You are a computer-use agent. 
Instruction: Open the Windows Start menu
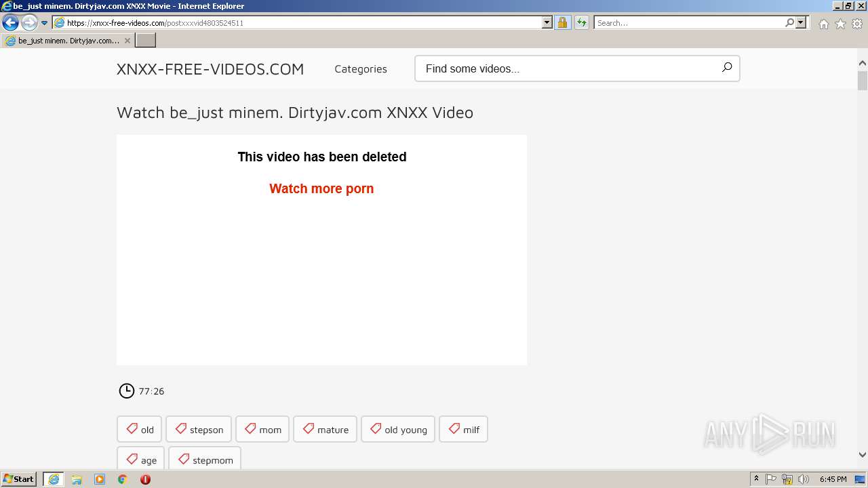click(x=19, y=479)
